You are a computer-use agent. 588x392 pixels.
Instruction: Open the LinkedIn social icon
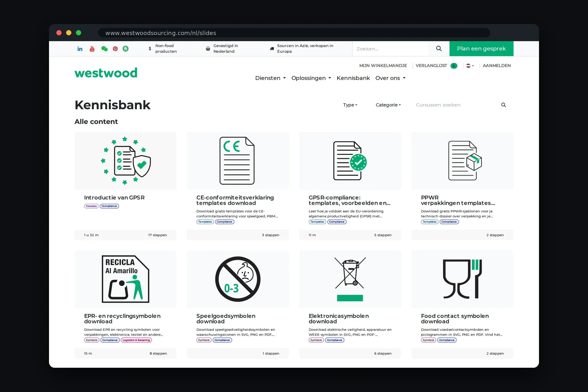coord(80,49)
